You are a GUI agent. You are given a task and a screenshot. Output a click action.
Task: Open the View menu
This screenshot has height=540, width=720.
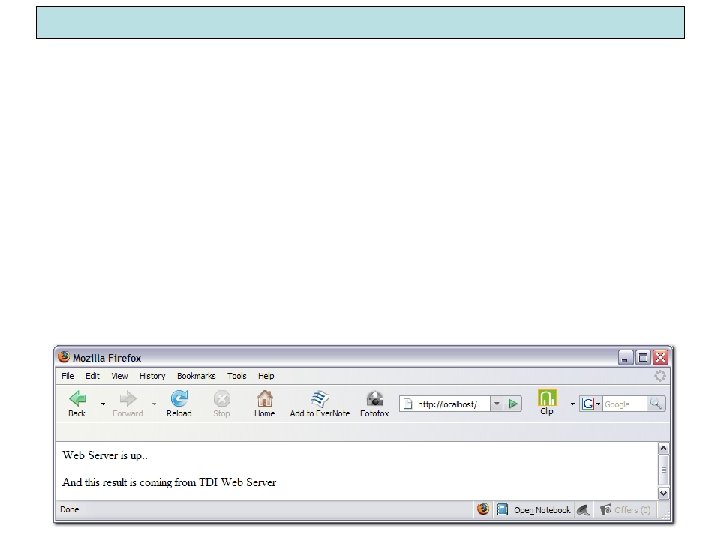[120, 376]
